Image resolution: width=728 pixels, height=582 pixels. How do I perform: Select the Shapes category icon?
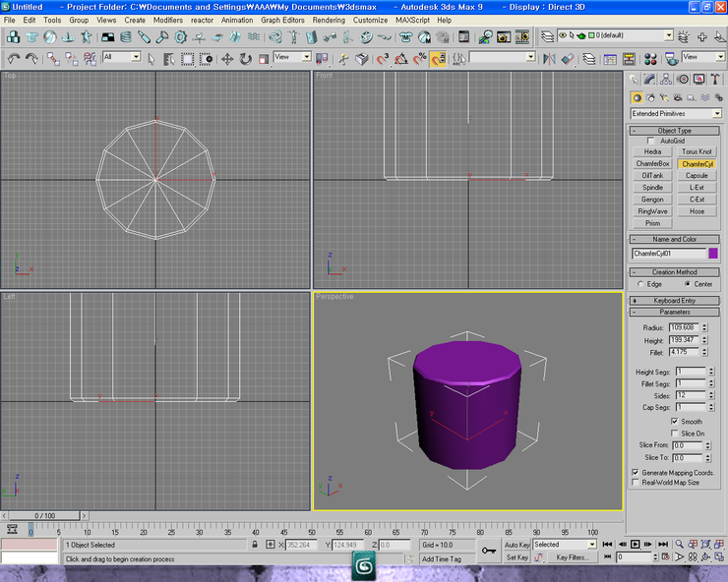click(x=651, y=97)
